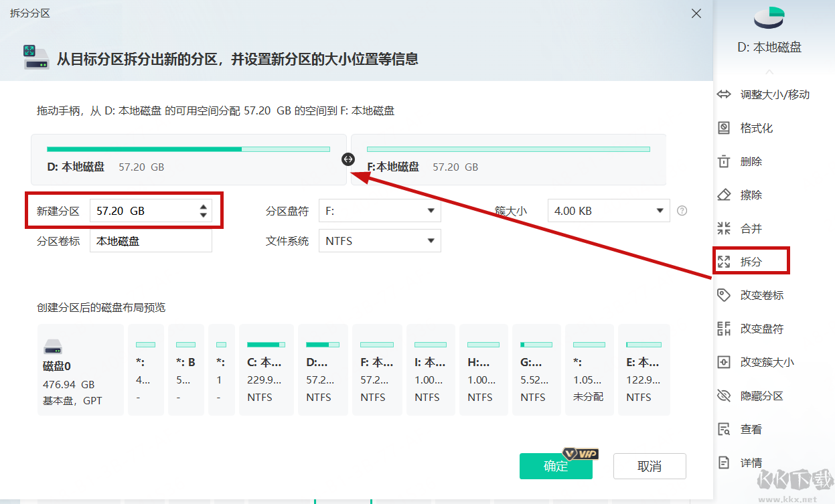Open the drive letter (分区盘符) F: dropdown

(380, 211)
